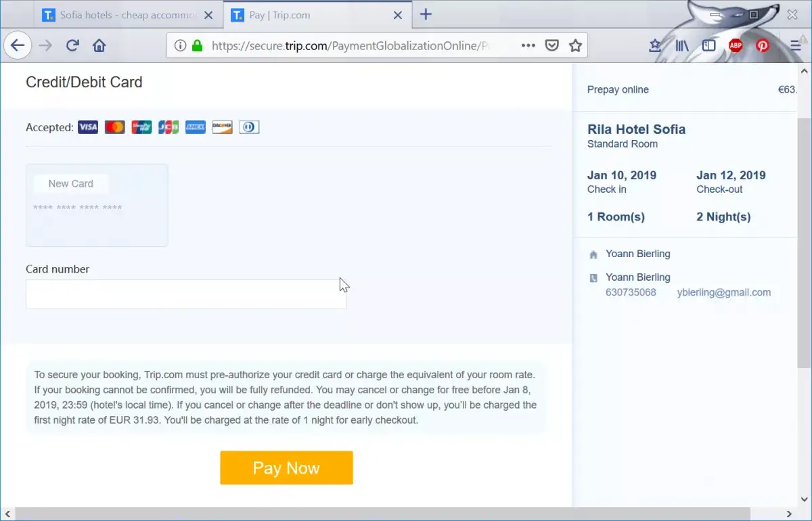
Task: Click the 2 Night(s) text
Action: 723,217
